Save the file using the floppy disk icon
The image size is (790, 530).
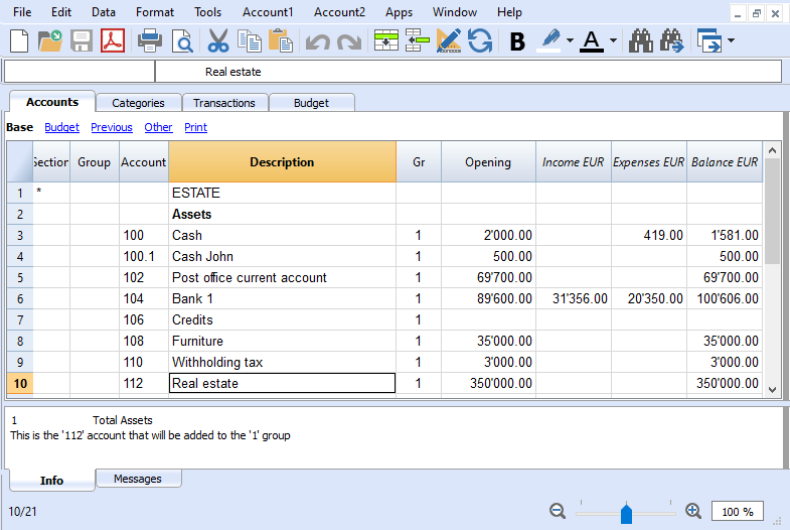81,41
